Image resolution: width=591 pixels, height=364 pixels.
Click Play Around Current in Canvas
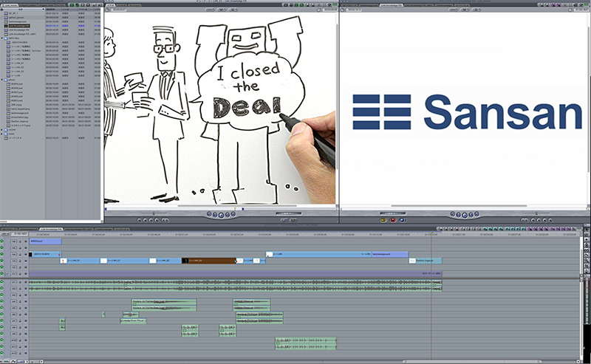pos(471,215)
